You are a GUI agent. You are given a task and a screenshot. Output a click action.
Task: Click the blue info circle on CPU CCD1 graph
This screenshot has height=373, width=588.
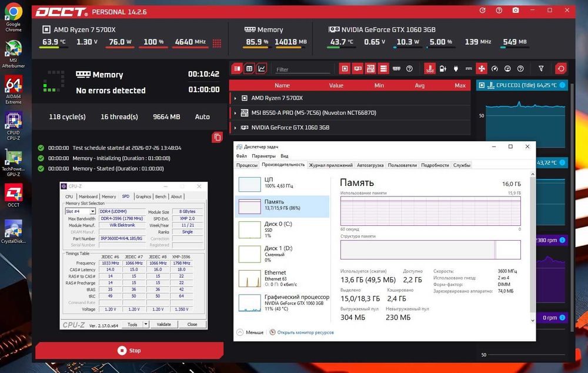562,85
